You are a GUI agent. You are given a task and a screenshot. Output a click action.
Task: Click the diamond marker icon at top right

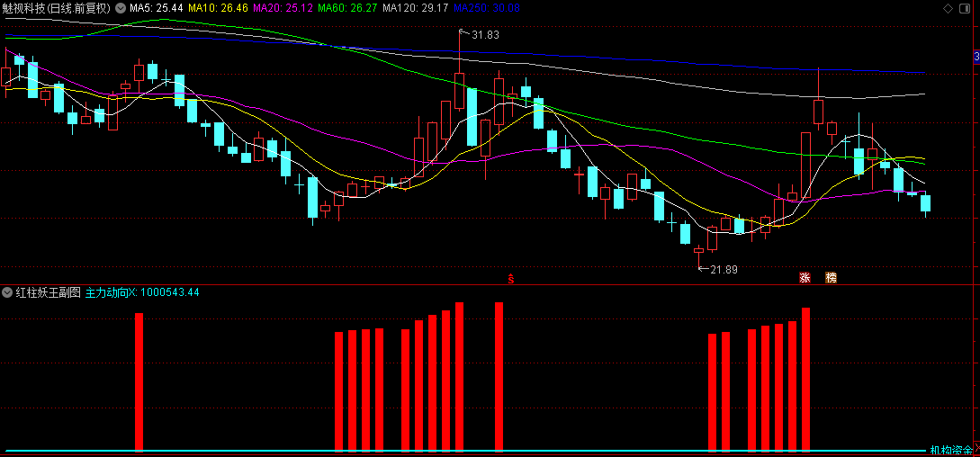point(948,8)
